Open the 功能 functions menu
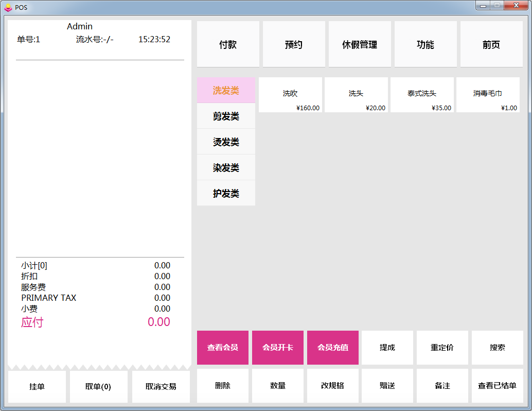 point(425,45)
